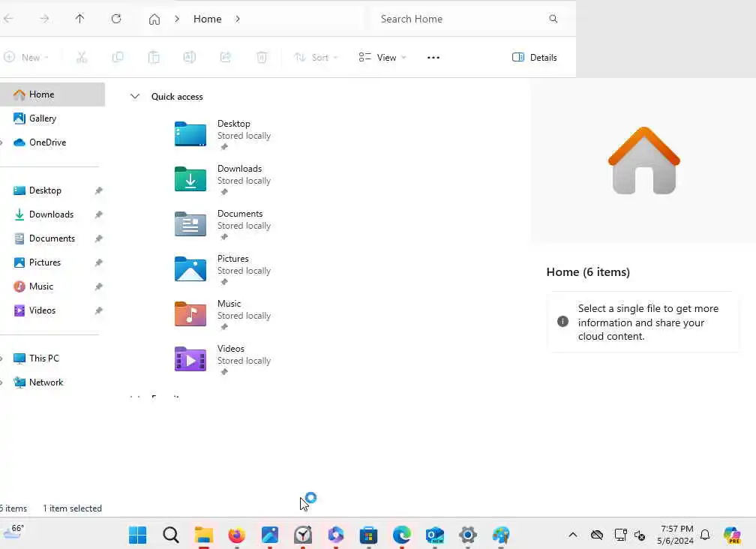The image size is (756, 549).
Task: Click the Search Home input field
Action: (x=466, y=19)
